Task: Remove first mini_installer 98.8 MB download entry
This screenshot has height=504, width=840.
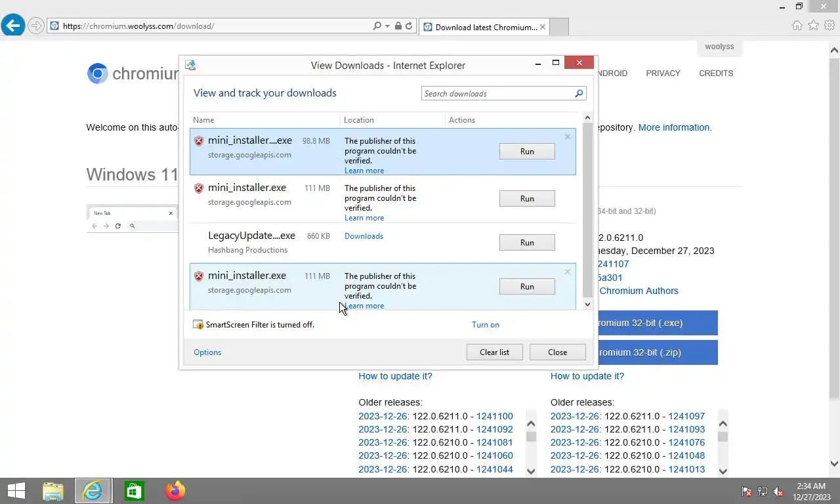Action: pyautogui.click(x=568, y=137)
